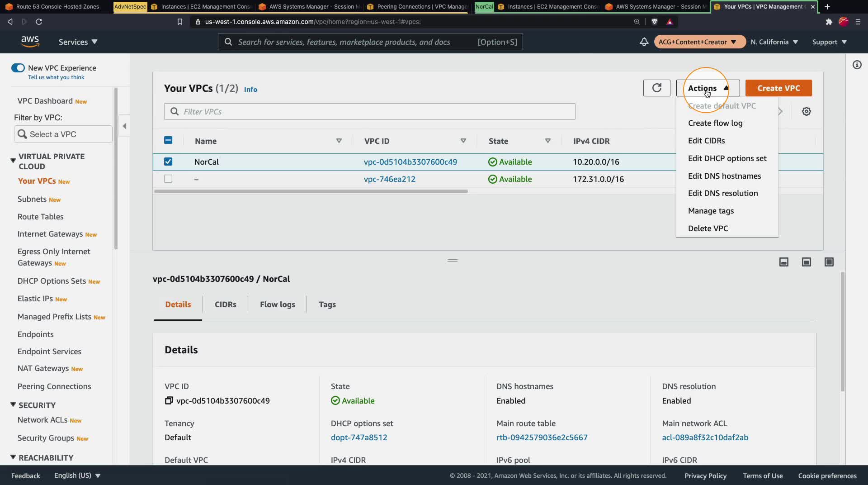868x485 pixels.
Task: Open the browser hamburger menu
Action: tap(858, 22)
